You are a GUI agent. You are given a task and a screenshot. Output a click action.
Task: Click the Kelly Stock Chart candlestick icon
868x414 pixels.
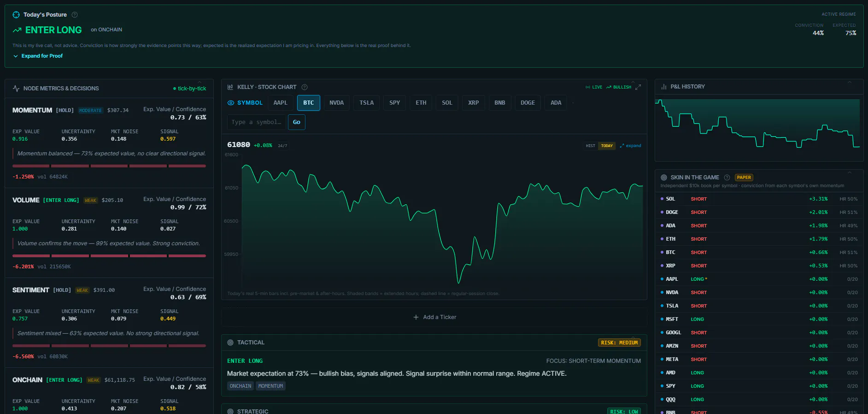(230, 87)
